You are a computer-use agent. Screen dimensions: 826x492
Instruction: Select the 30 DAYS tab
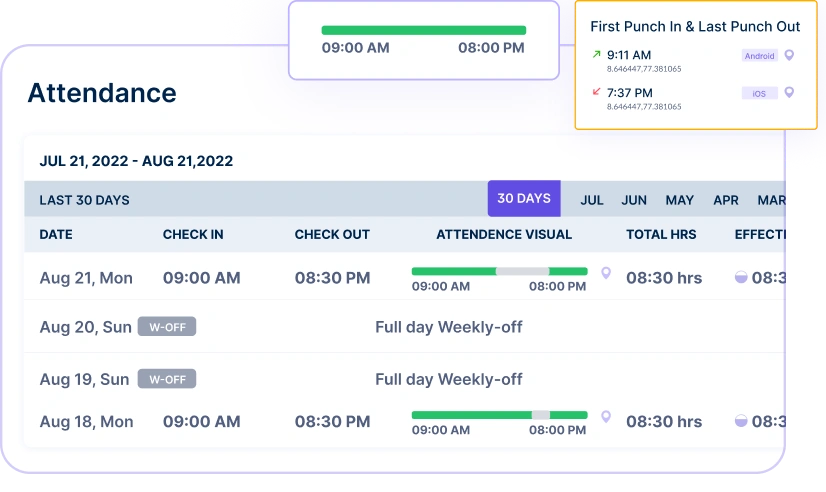tap(524, 199)
